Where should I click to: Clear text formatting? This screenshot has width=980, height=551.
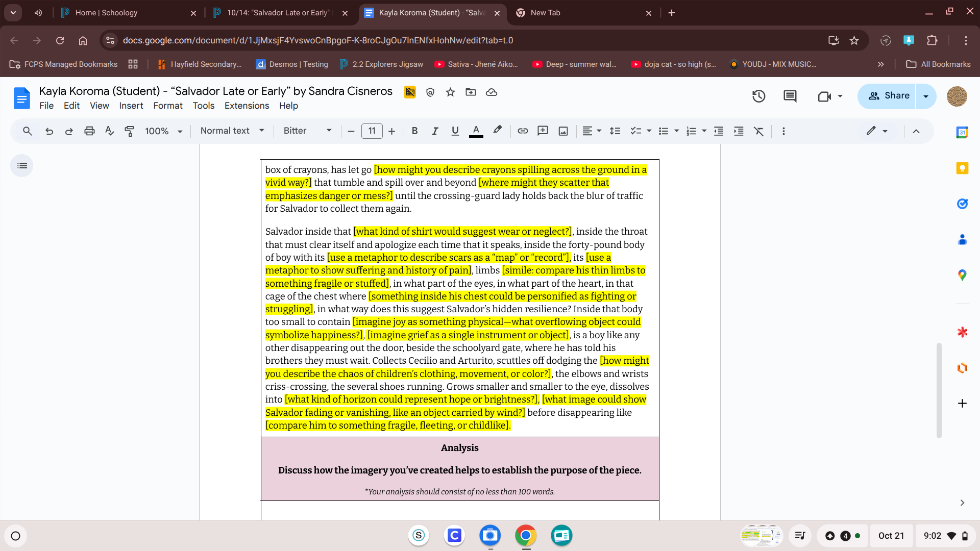(x=759, y=131)
